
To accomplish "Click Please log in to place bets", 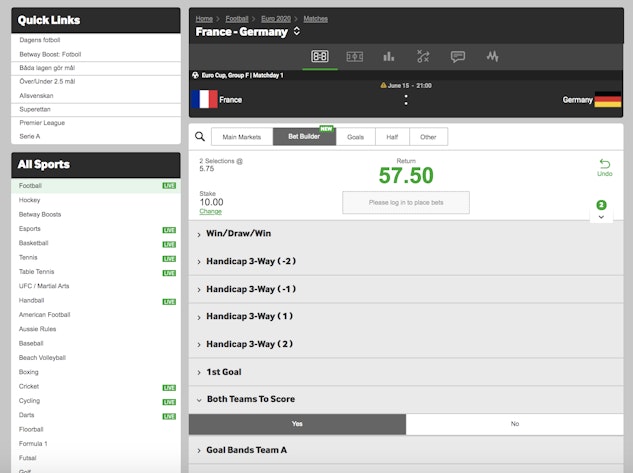I will coord(406,203).
